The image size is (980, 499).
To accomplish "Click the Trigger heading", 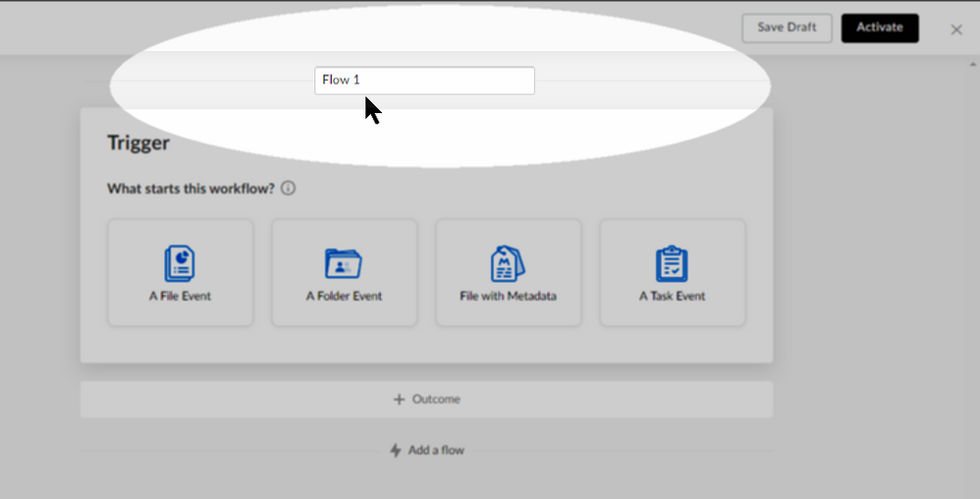I will point(138,142).
